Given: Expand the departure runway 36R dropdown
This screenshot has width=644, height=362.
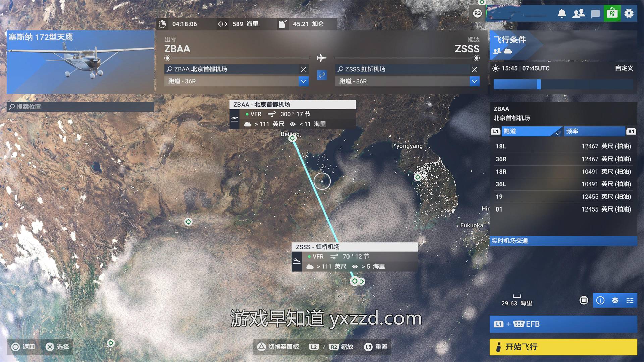Looking at the screenshot, I should [x=304, y=81].
